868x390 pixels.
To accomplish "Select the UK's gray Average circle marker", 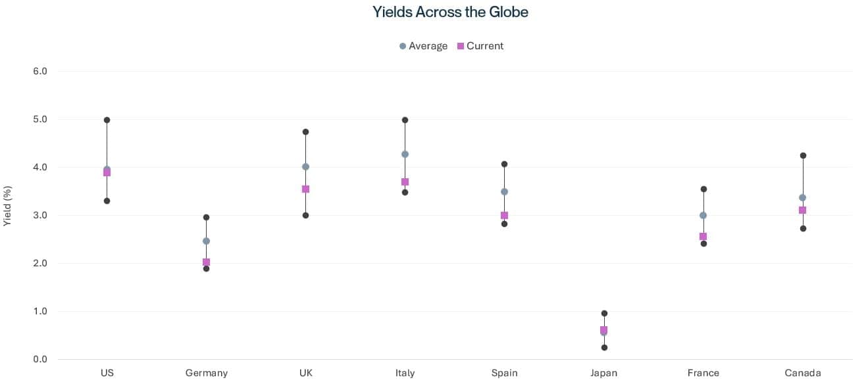I will click(x=305, y=166).
